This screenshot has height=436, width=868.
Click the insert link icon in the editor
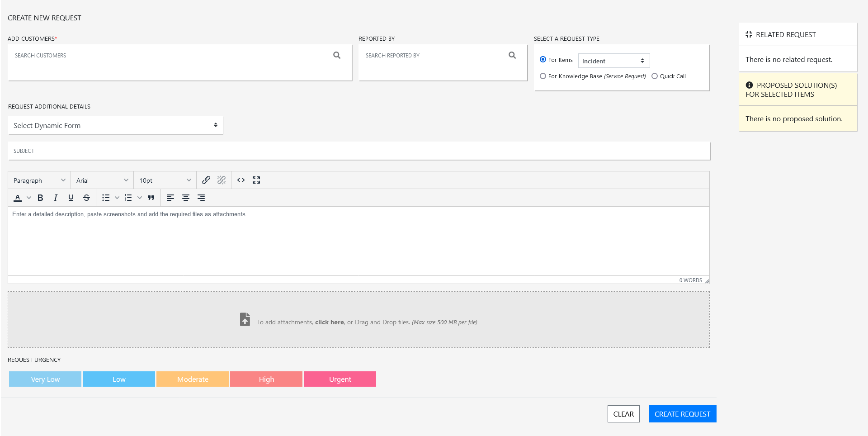[x=206, y=180]
